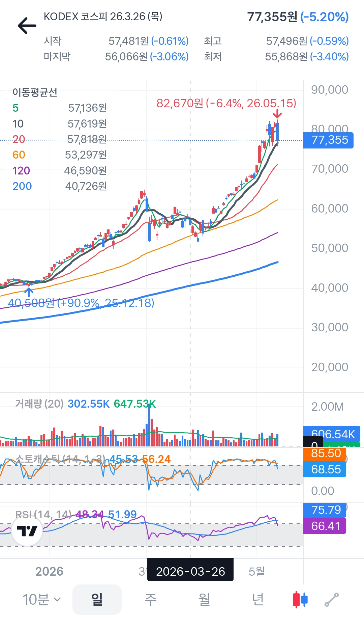
Task: Click the 606.54K volume value tag
Action: point(332,434)
